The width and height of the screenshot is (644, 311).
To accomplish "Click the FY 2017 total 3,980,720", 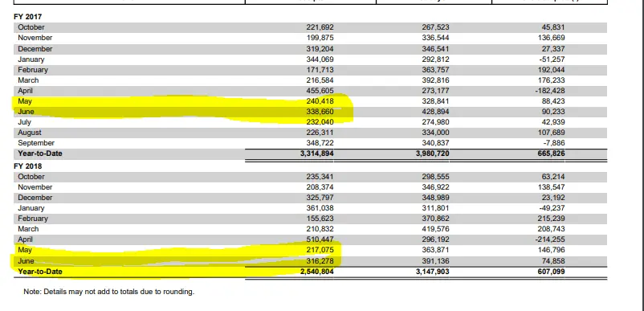I will pos(432,153).
